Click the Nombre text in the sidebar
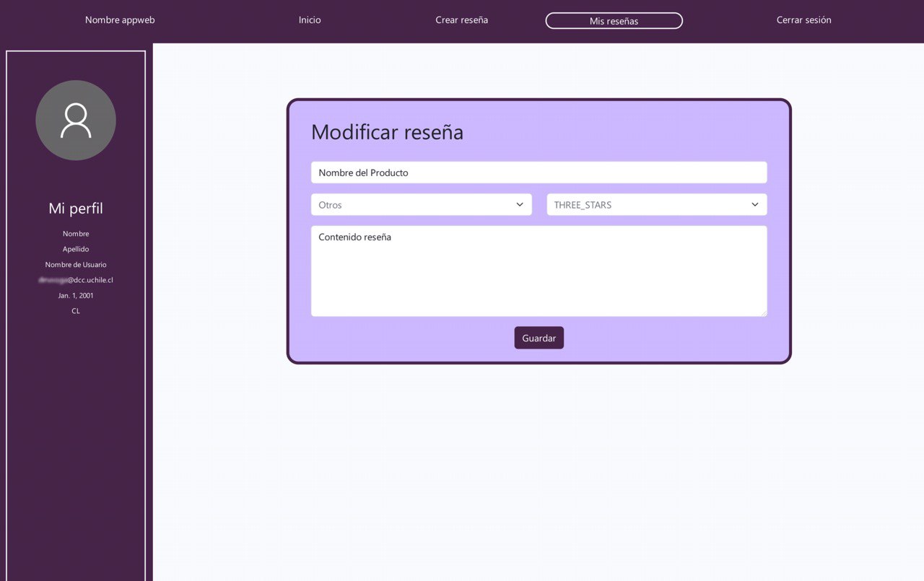The width and height of the screenshot is (924, 581). coord(76,234)
